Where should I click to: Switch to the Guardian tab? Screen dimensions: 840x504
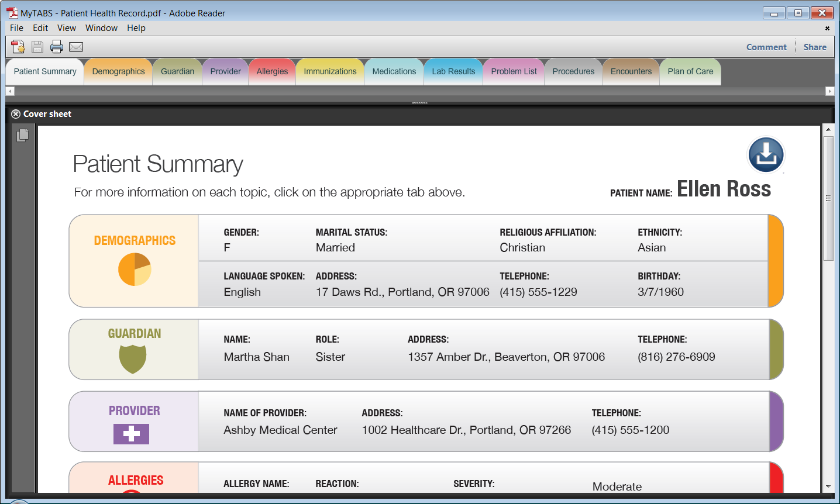(177, 72)
